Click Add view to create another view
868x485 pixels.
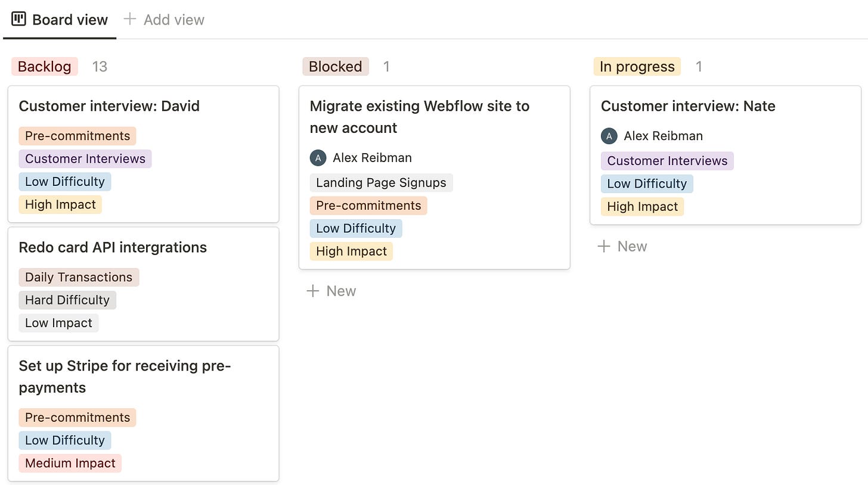coord(173,20)
